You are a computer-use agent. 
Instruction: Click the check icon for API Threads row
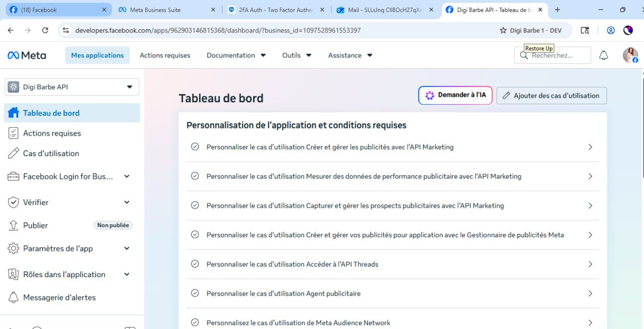195,264
